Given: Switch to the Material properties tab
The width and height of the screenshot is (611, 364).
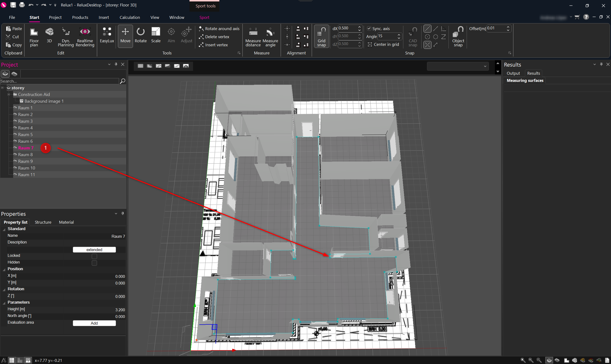Looking at the screenshot, I should pyautogui.click(x=66, y=222).
